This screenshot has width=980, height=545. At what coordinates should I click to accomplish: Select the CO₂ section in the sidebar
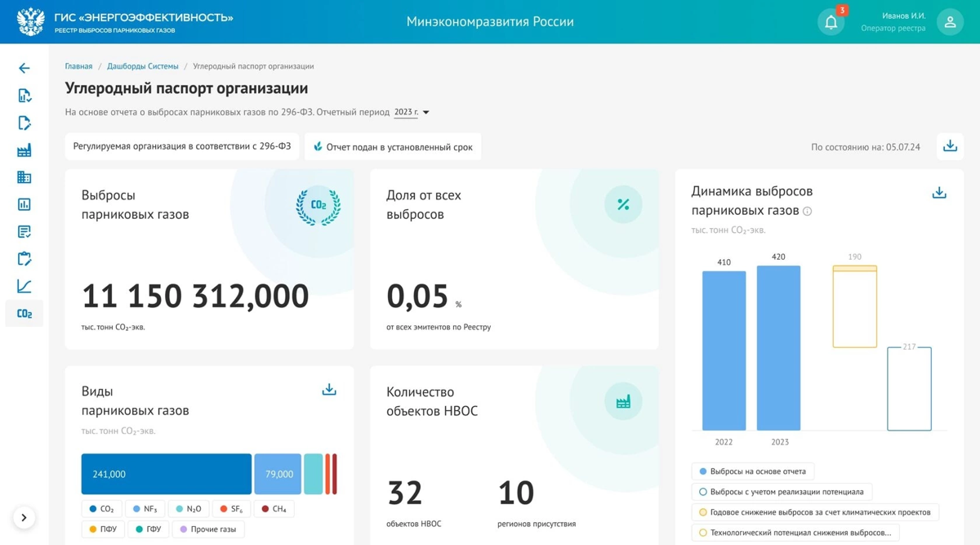click(24, 313)
